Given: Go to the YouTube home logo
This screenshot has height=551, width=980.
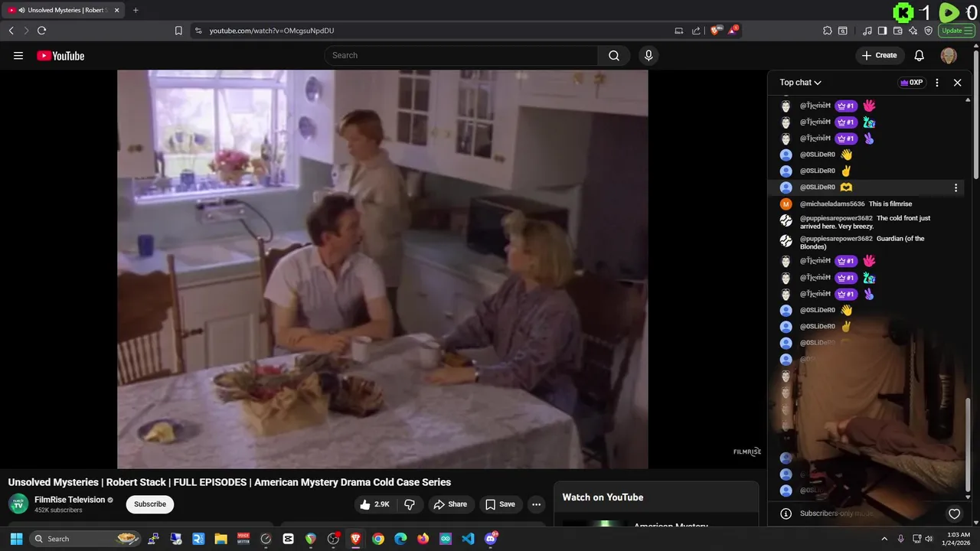Looking at the screenshot, I should click(x=60, y=55).
